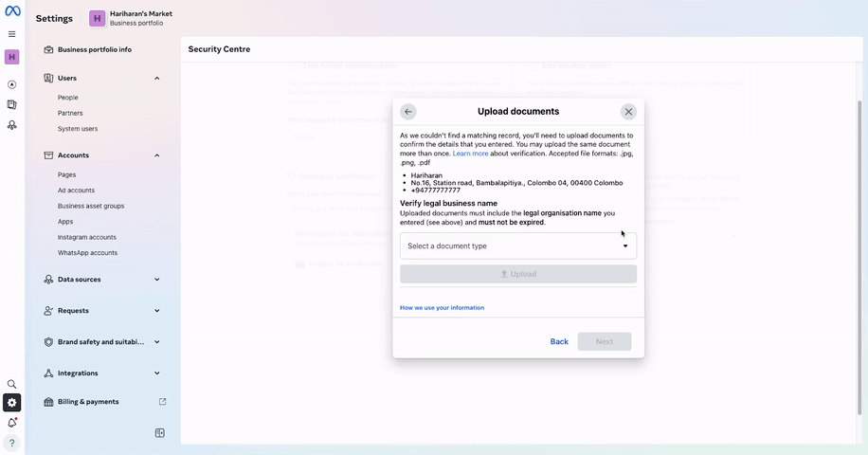The height and width of the screenshot is (455, 868).
Task: Open System users
Action: (78, 128)
